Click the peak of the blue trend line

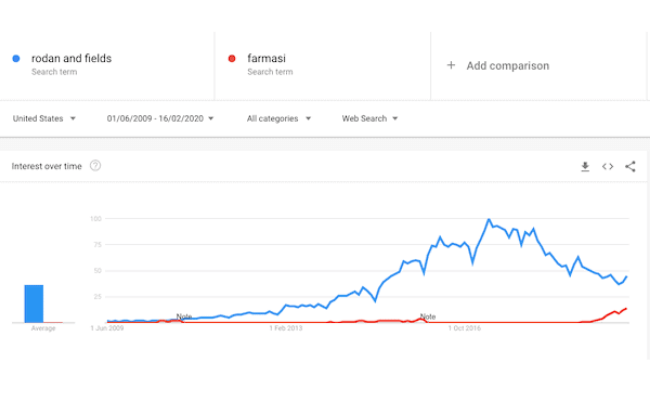tap(489, 220)
